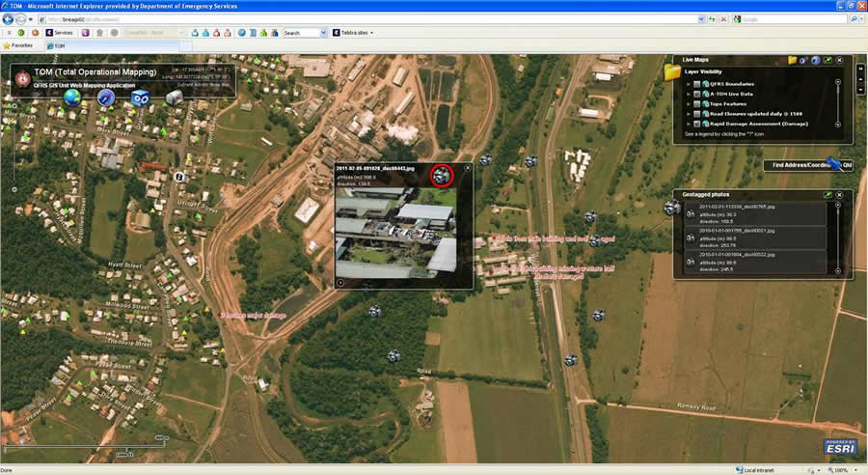Click the Find Address/Coordinates box
868x475 pixels.
pos(808,165)
